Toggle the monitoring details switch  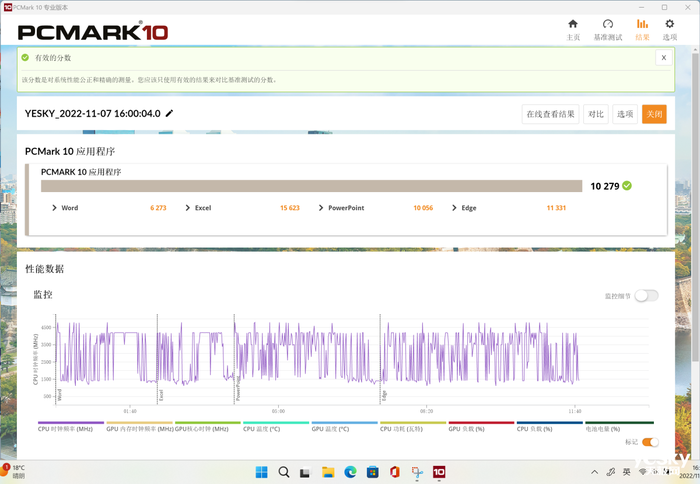tap(646, 296)
